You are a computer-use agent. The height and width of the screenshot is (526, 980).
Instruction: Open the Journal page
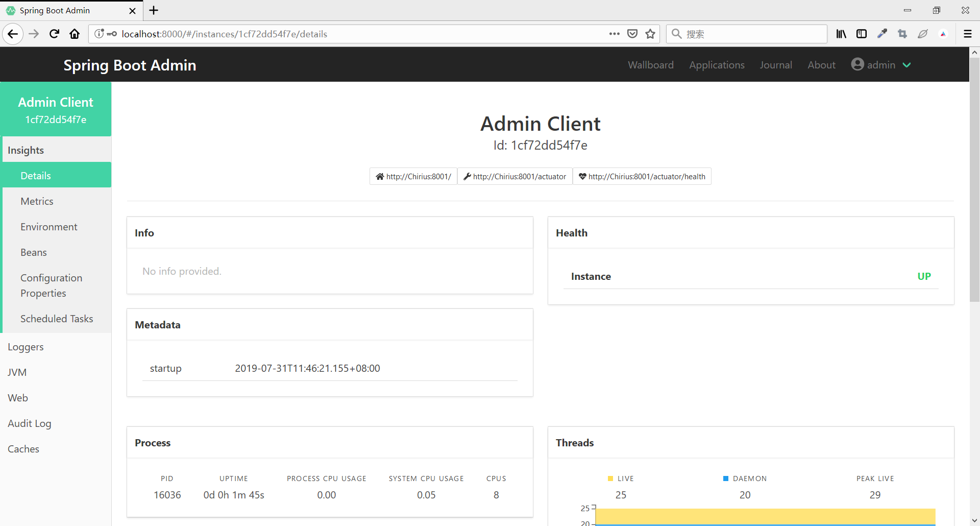coord(776,65)
